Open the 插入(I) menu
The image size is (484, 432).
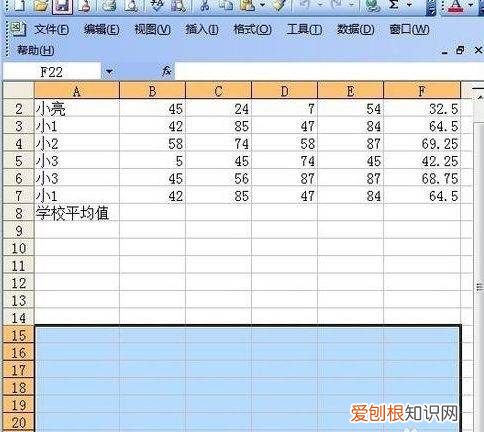(202, 30)
